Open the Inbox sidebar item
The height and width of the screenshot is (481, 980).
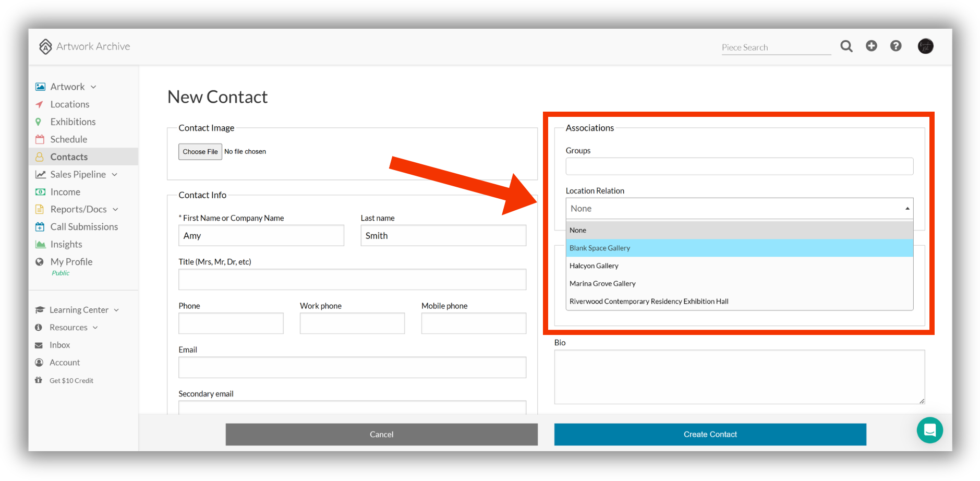59,345
